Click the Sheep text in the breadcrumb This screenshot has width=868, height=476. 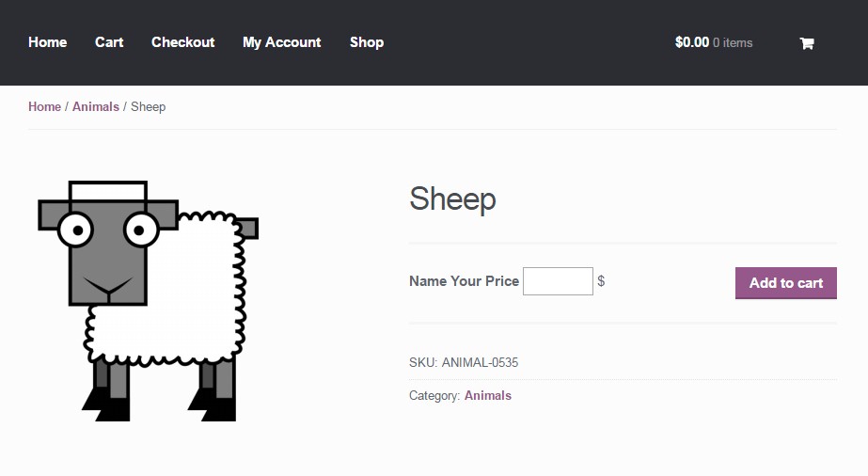(x=148, y=107)
